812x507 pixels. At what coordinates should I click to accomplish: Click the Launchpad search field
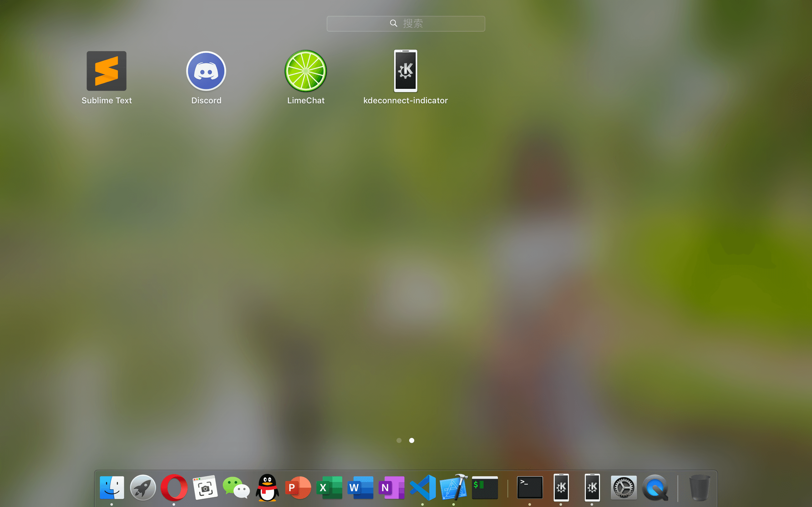(x=406, y=23)
